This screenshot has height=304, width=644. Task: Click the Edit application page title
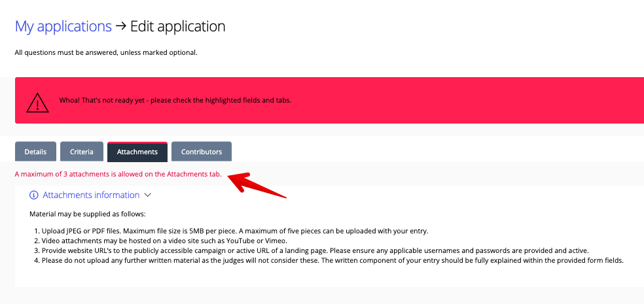177,26
